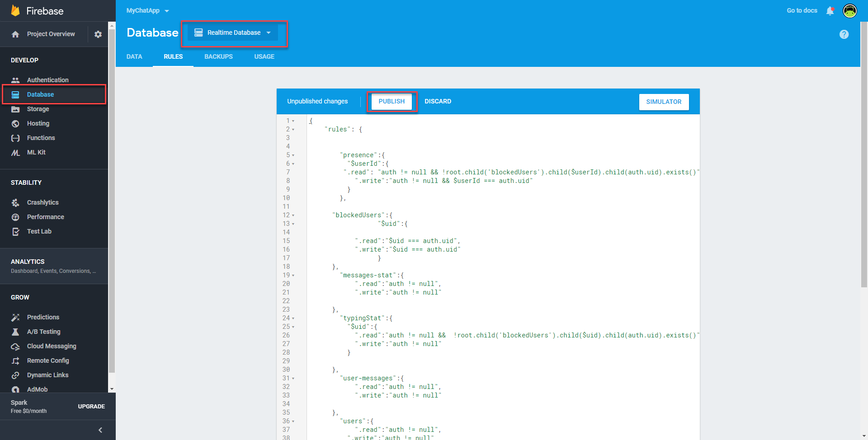
Task: Open the help question mark icon
Action: (844, 34)
